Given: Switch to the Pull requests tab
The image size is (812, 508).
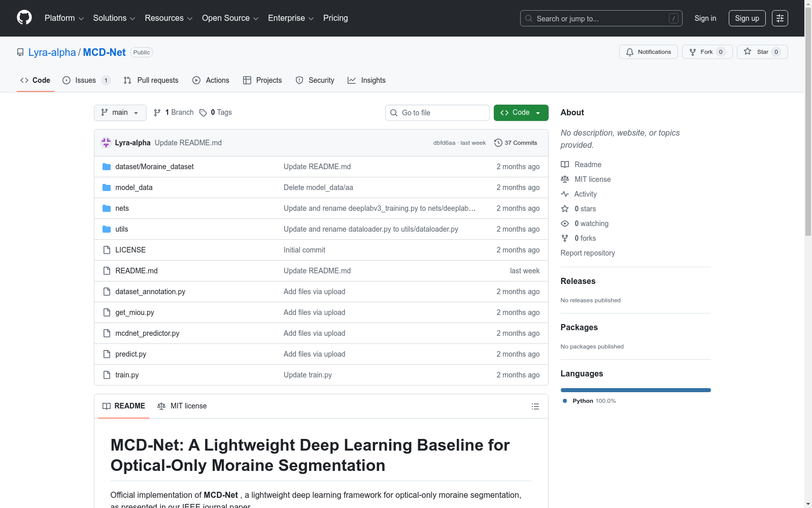Looking at the screenshot, I should tap(151, 80).
